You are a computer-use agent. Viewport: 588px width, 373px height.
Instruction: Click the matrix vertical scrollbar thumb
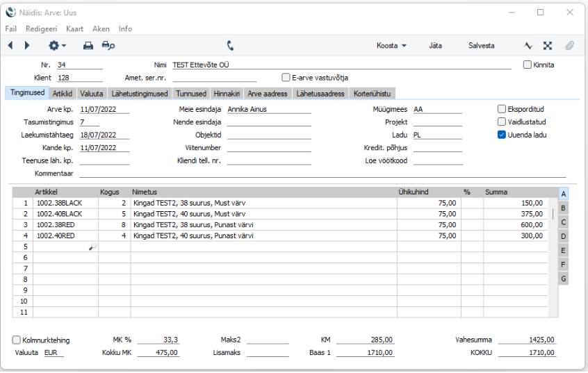[553, 214]
